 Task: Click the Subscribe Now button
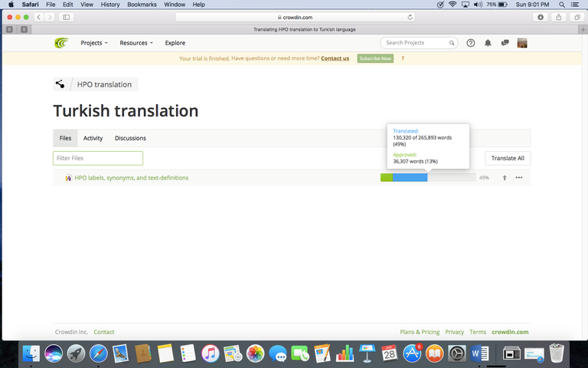tap(375, 58)
